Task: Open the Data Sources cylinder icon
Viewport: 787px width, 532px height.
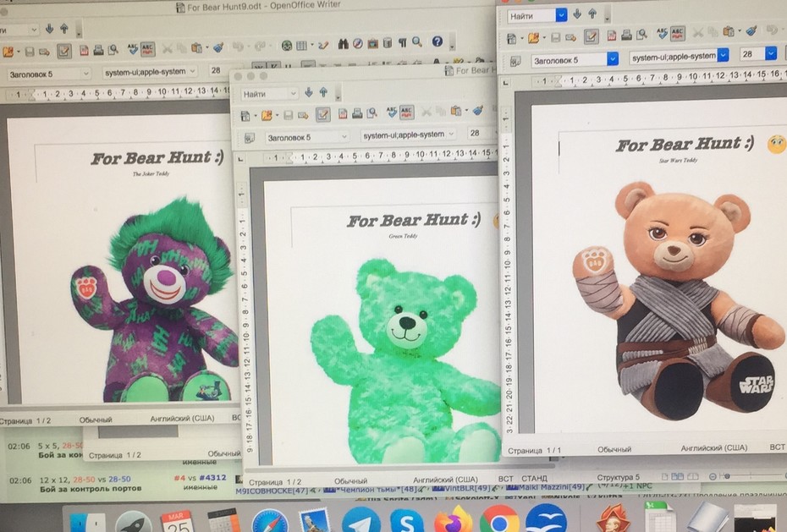Action: 388,43
